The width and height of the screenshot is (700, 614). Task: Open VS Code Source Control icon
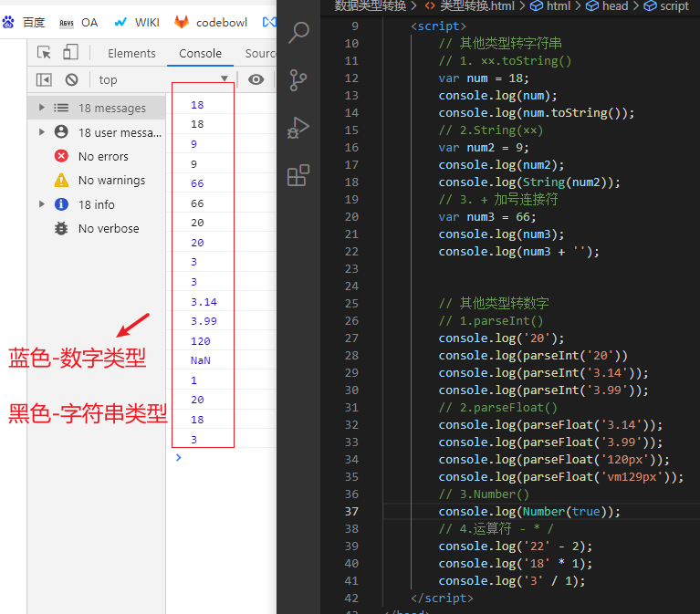point(298,80)
